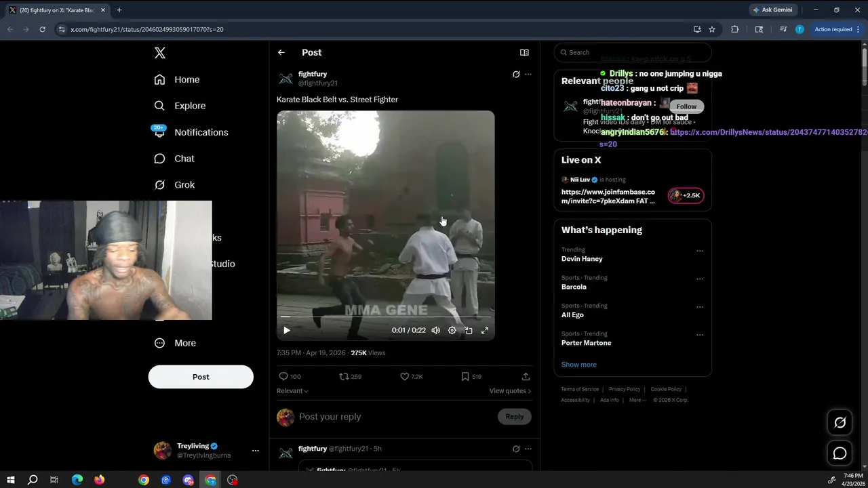Screen dimensions: 868x488
Task: Open options for Devin Haney trend
Action: [x=700, y=251]
